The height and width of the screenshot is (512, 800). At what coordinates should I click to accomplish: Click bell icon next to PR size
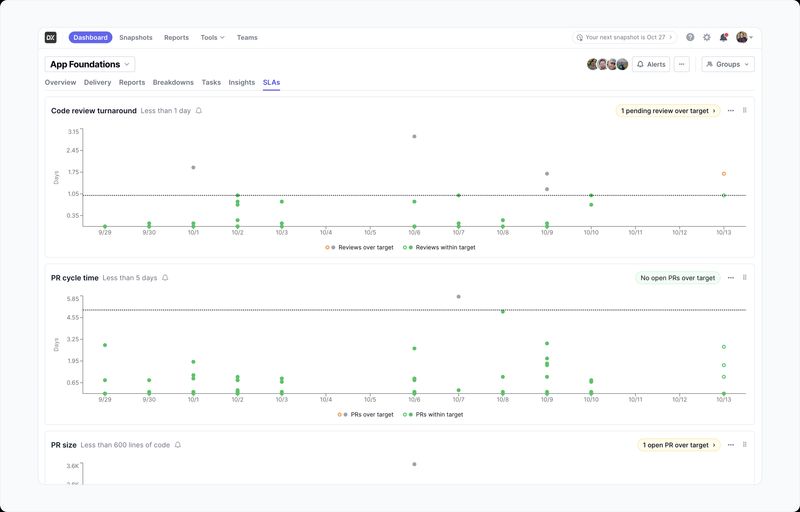[178, 445]
